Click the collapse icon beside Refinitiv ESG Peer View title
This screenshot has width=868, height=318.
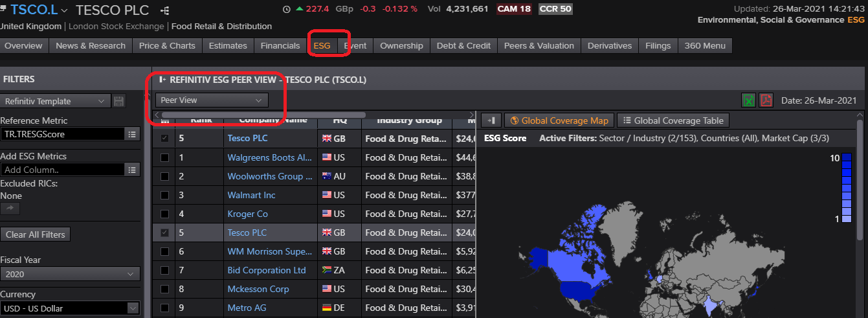tap(162, 80)
